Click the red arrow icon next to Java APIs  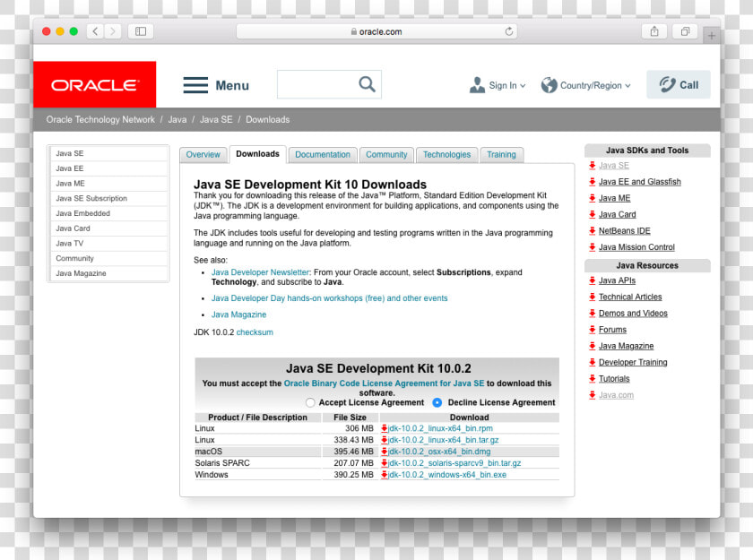coord(593,280)
